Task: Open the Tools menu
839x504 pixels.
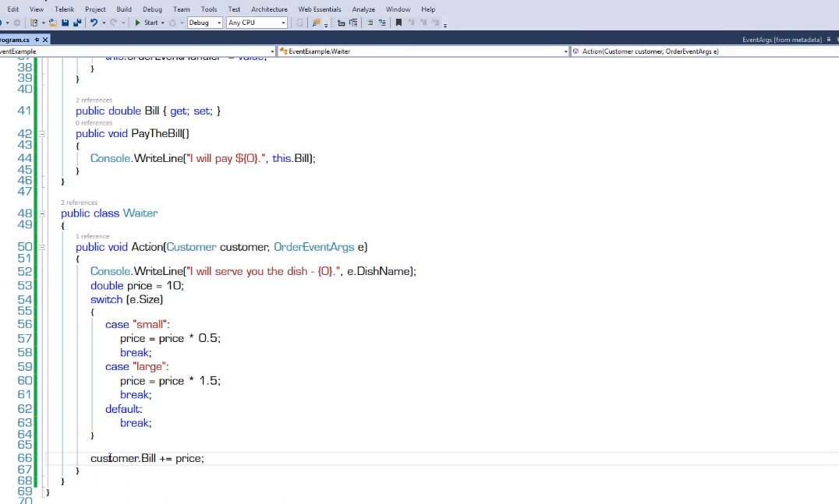Action: [209, 9]
